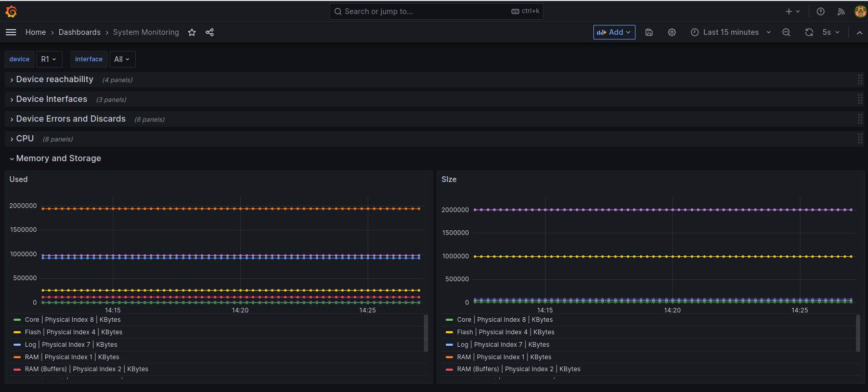Toggle Log series in SIze legend
868x392 pixels.
pyautogui.click(x=503, y=345)
